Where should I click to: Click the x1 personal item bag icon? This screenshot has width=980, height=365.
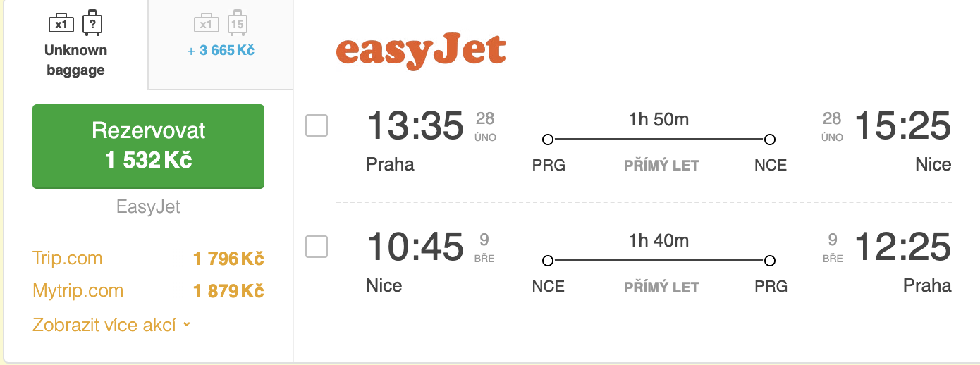coord(61,24)
